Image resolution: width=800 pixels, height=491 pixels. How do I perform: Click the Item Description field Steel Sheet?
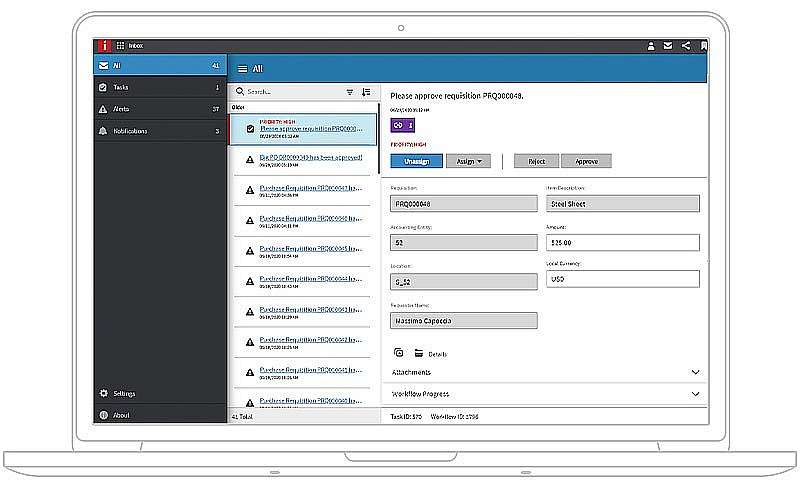[x=622, y=204]
